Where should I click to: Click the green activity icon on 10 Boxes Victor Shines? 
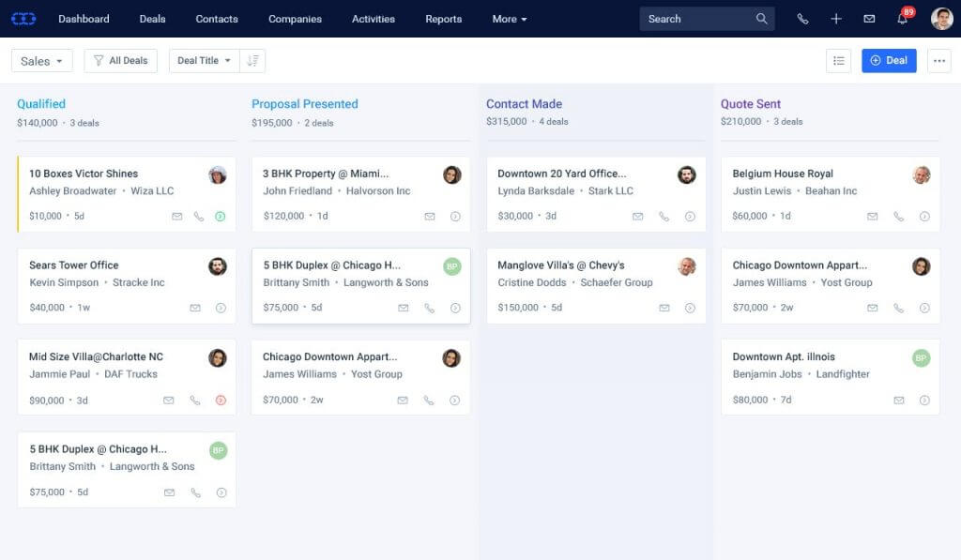221,217
